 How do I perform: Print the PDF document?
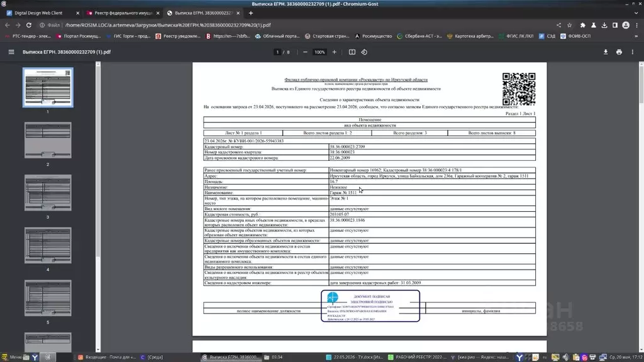pos(619,52)
